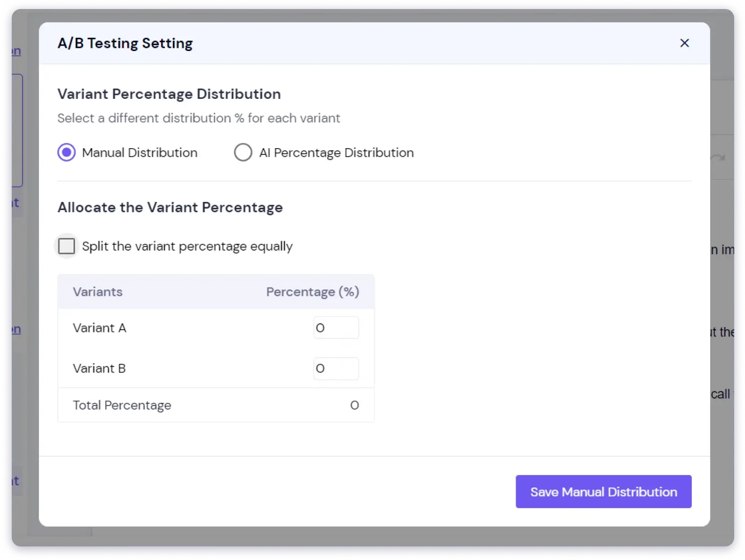Viewport: 745px width, 560px height.
Task: Click the "Manual Distribution" label text
Action: point(140,153)
